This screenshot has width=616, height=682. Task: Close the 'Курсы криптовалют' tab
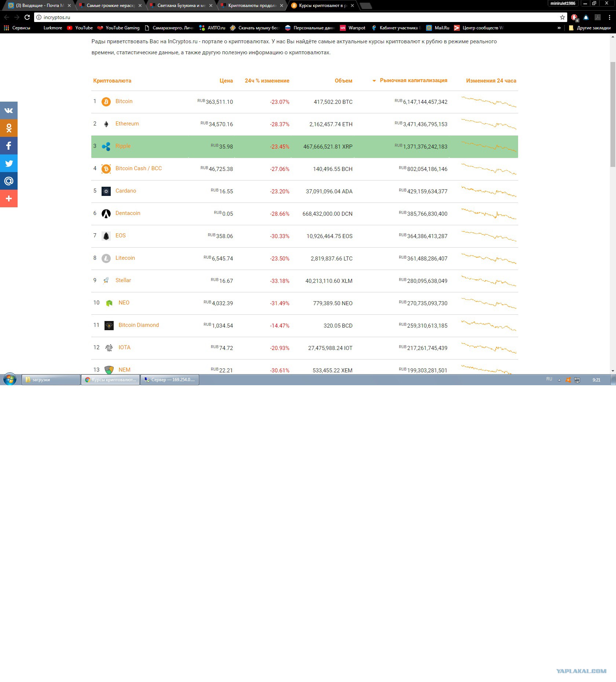click(352, 6)
